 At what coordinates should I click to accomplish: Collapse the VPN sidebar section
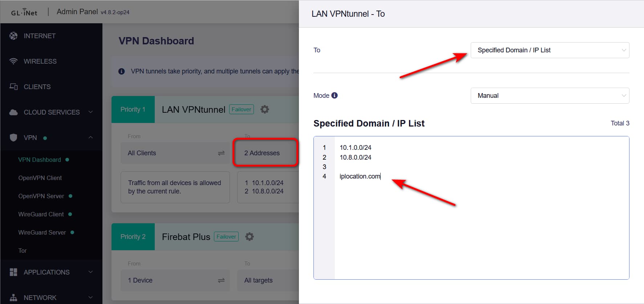90,137
